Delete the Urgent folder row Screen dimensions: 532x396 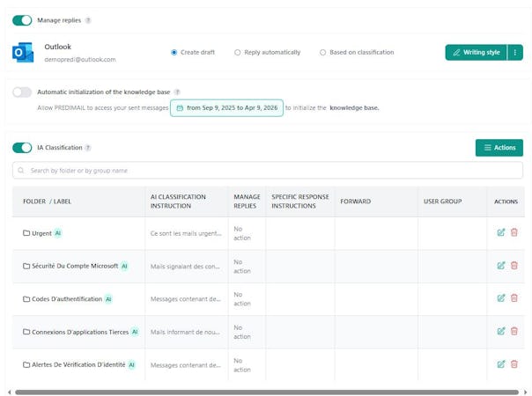click(x=514, y=232)
